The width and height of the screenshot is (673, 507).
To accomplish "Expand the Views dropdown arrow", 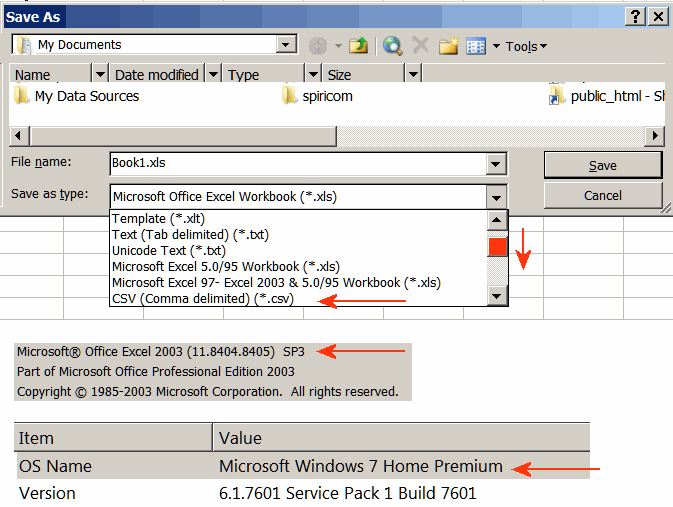I will pos(496,46).
